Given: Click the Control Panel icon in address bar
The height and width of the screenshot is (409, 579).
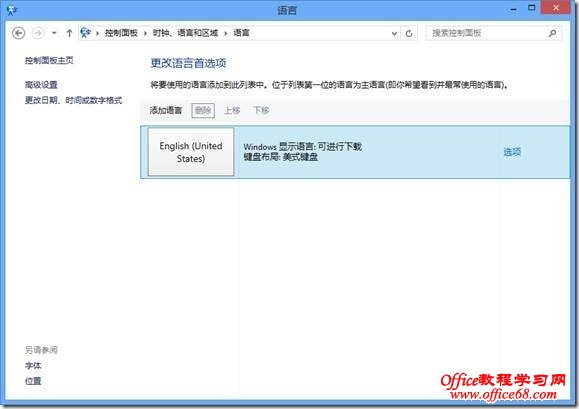Looking at the screenshot, I should click(86, 33).
